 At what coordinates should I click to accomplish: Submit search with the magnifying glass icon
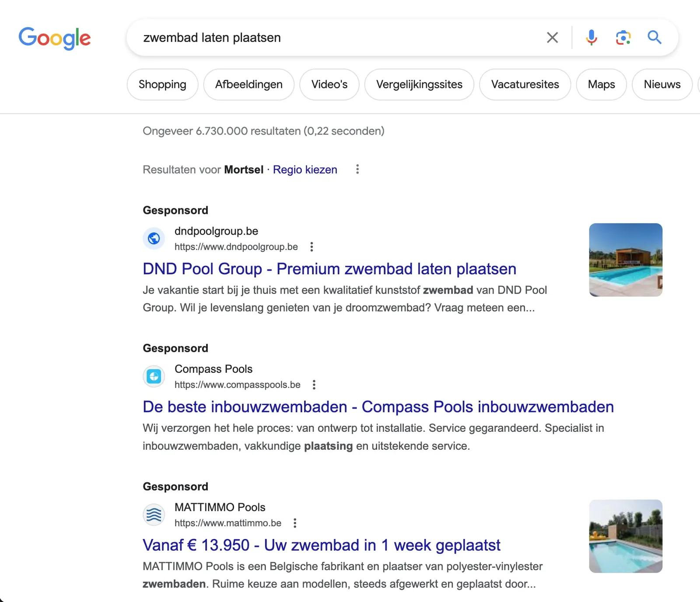[654, 38]
